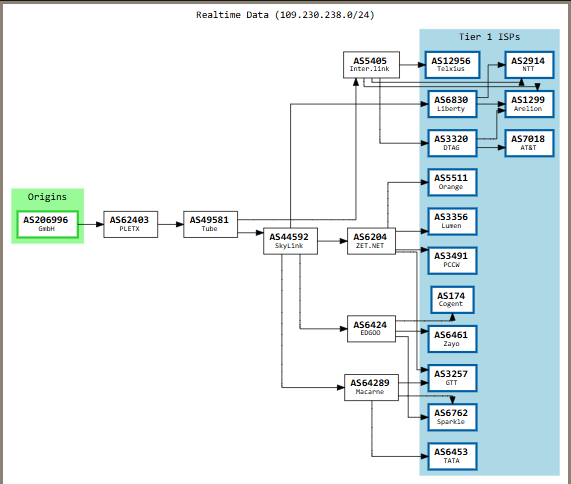Select the AS6204 ZET.NET node
This screenshot has width=571, height=484.
(371, 241)
